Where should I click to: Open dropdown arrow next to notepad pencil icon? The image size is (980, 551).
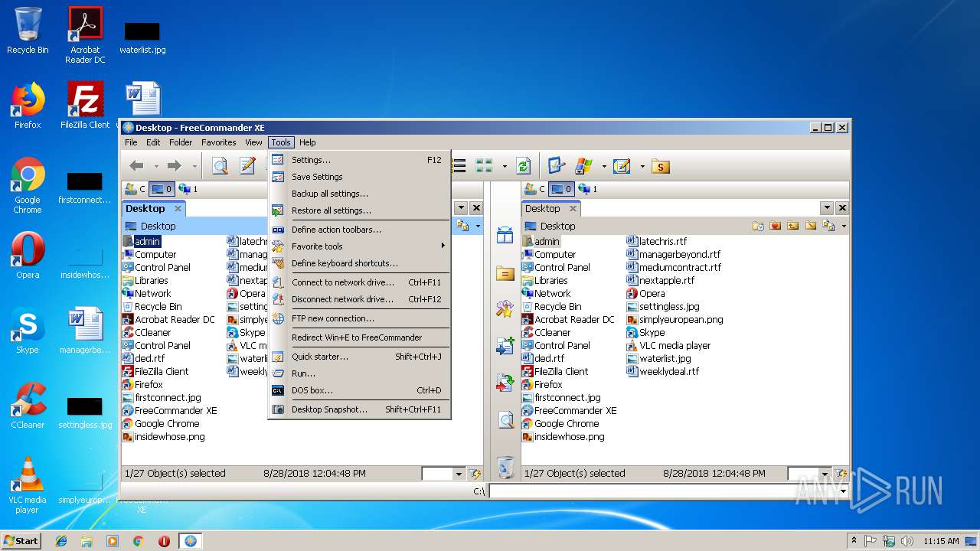click(x=642, y=166)
